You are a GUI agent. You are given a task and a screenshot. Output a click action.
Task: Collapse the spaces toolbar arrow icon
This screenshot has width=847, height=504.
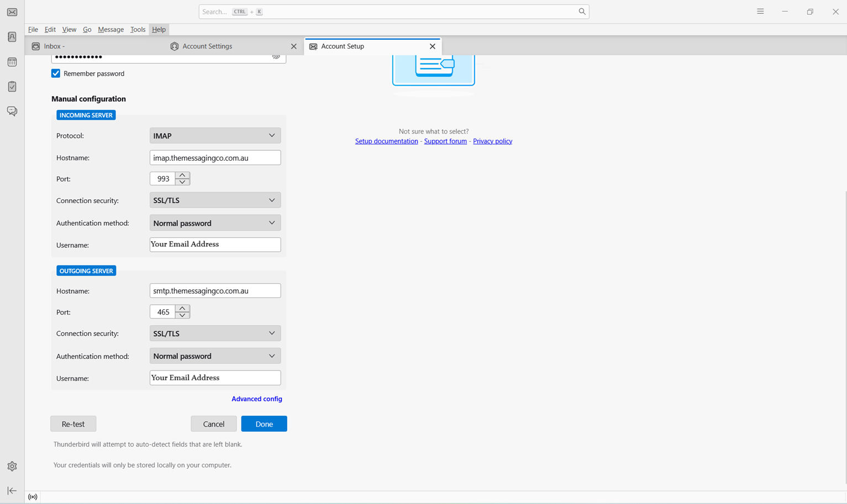coord(12,491)
